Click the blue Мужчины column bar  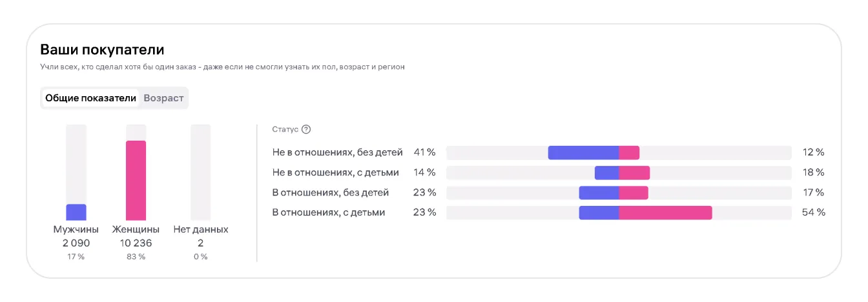click(76, 212)
